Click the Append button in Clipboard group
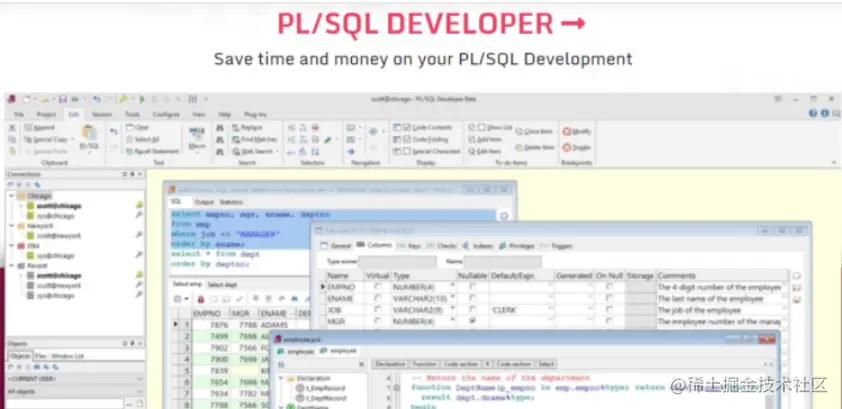The height and width of the screenshot is (409, 842). click(x=39, y=128)
